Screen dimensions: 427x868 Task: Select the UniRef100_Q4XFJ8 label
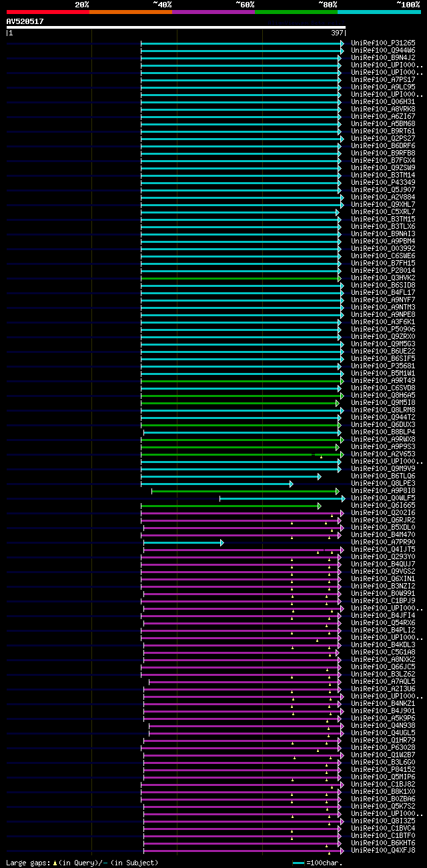383,851
